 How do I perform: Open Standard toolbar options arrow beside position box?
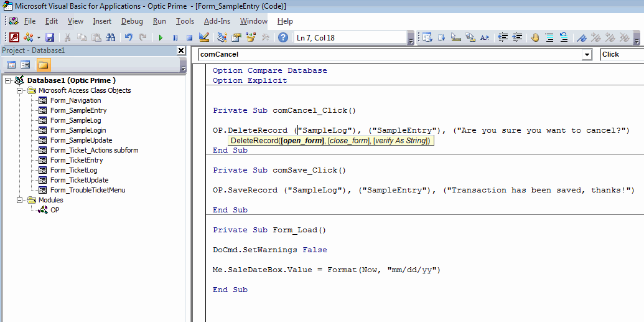[411, 38]
